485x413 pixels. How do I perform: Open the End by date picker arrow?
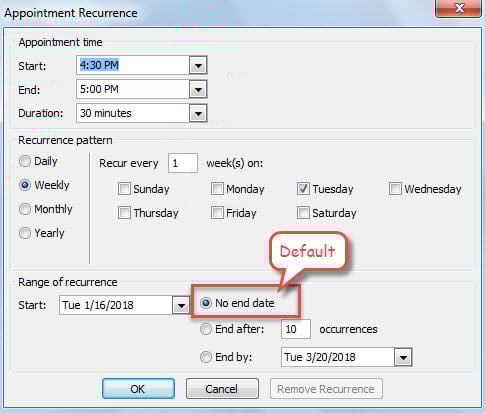tap(403, 357)
